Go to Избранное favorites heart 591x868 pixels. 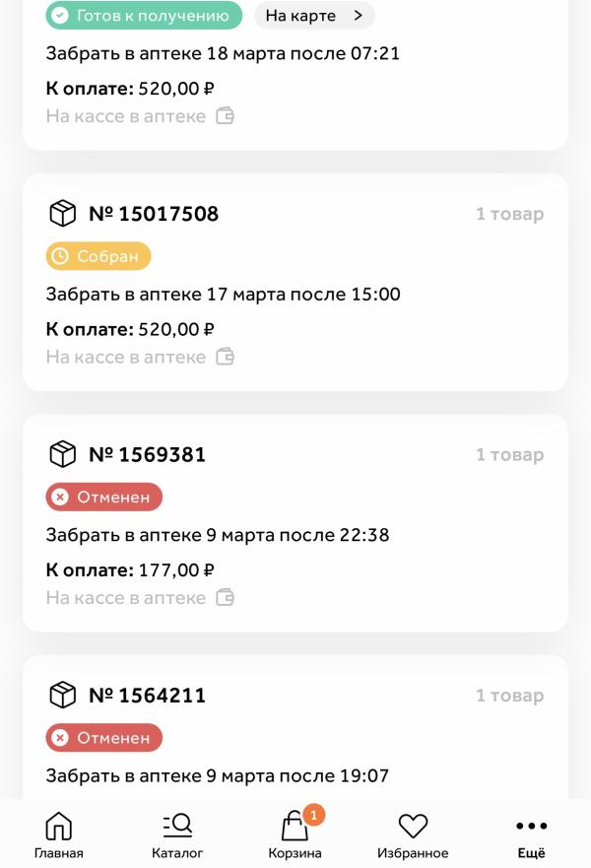413,835
